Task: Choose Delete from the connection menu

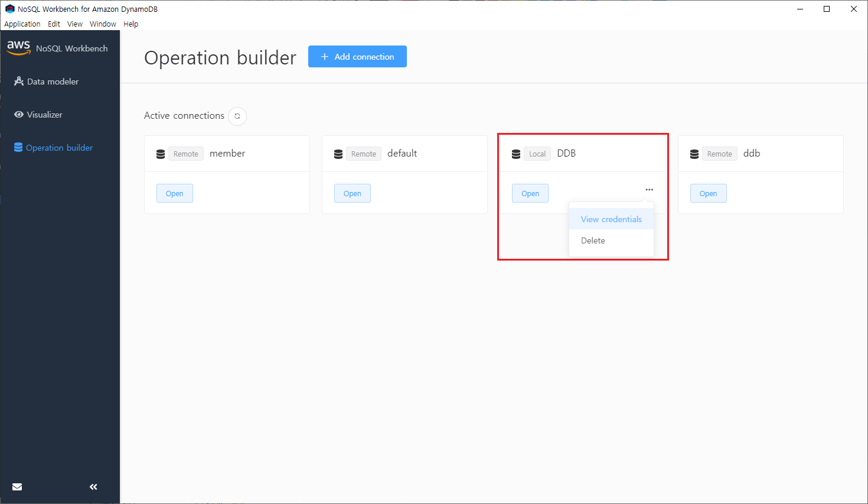Action: tap(611, 240)
